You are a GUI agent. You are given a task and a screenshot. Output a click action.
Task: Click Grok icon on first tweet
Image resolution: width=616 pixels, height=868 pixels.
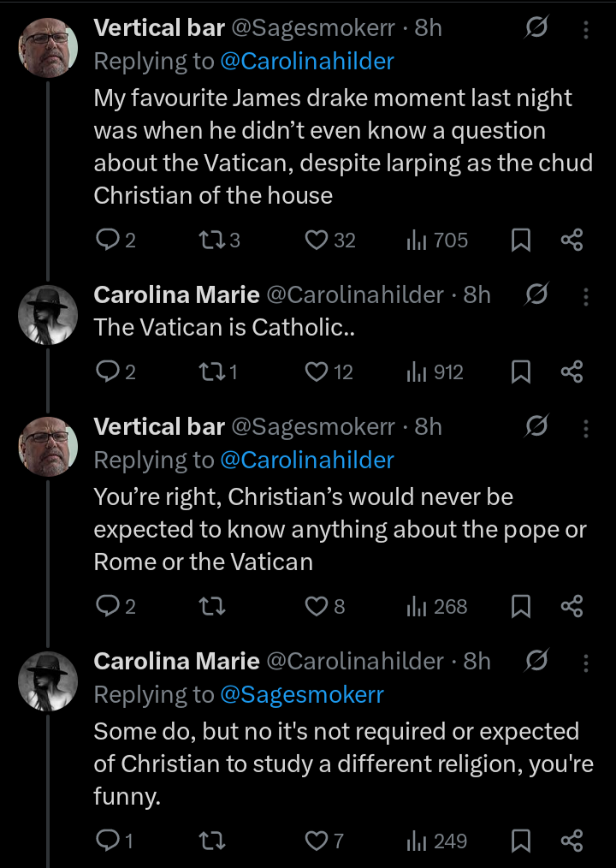[536, 29]
